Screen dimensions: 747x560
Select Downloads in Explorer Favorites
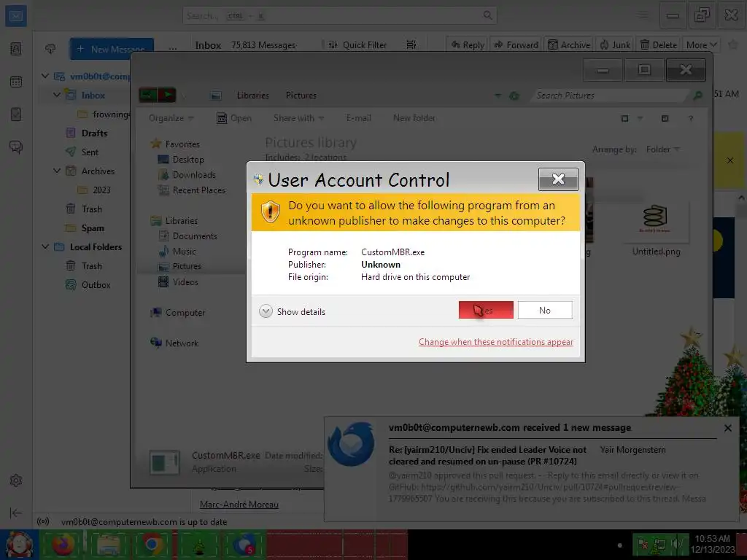coord(194,175)
